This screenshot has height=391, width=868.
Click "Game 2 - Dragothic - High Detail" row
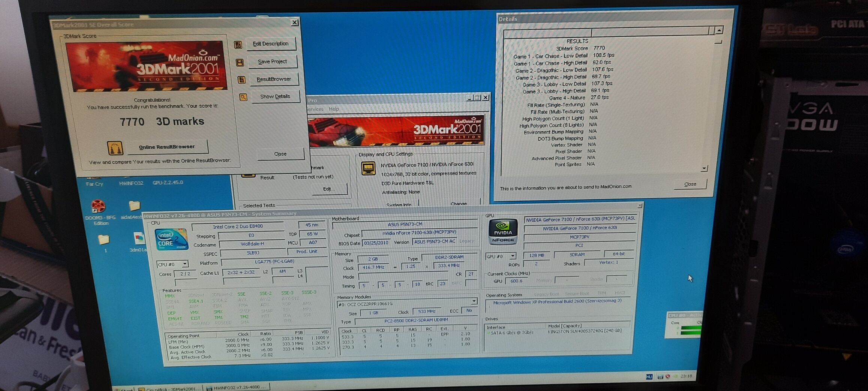(563, 77)
